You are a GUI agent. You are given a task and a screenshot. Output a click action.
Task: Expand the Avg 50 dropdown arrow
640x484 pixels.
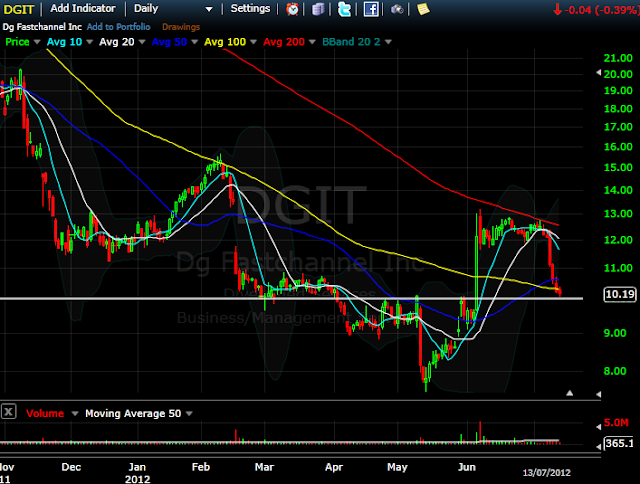click(x=194, y=42)
